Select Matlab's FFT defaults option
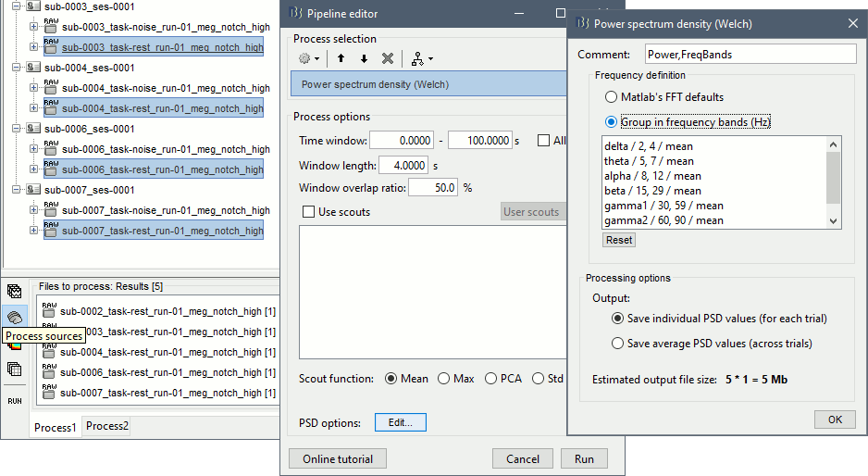 pyautogui.click(x=611, y=97)
